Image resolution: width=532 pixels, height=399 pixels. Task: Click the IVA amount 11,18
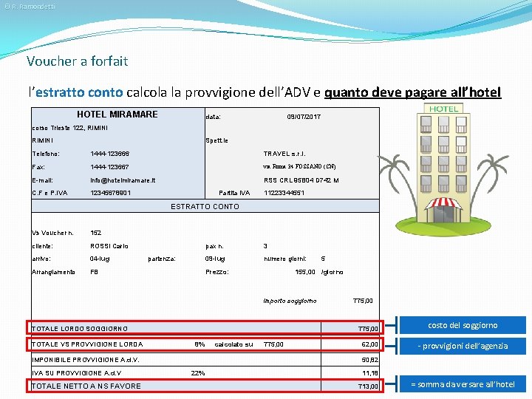[370, 373]
